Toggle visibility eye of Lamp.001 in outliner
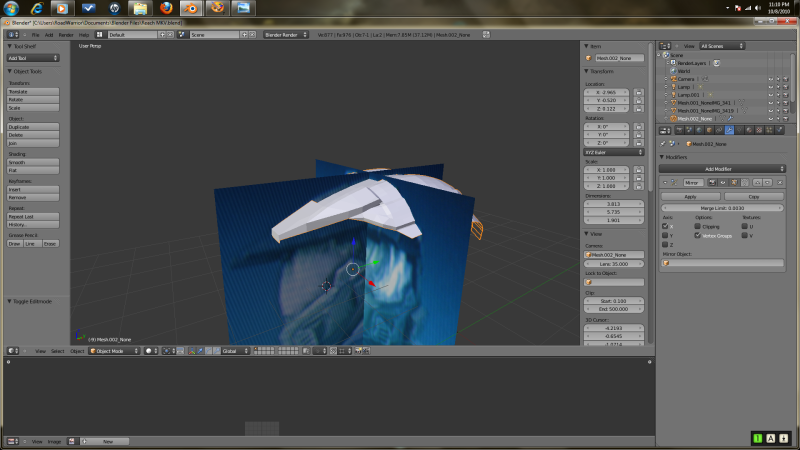Screen dimensions: 800x450 (770, 95)
